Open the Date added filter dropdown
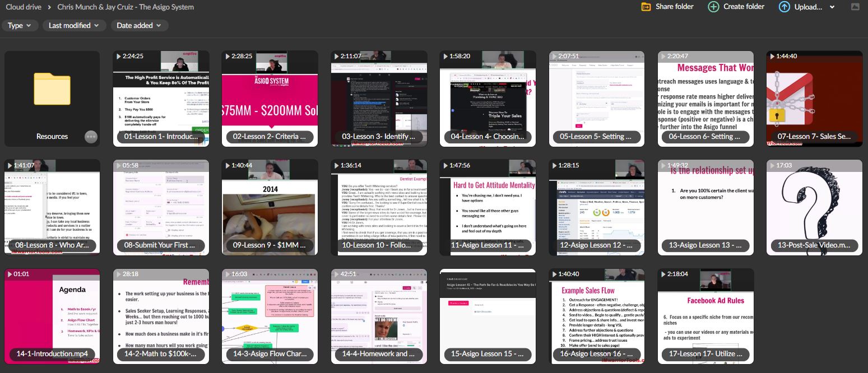 click(139, 25)
